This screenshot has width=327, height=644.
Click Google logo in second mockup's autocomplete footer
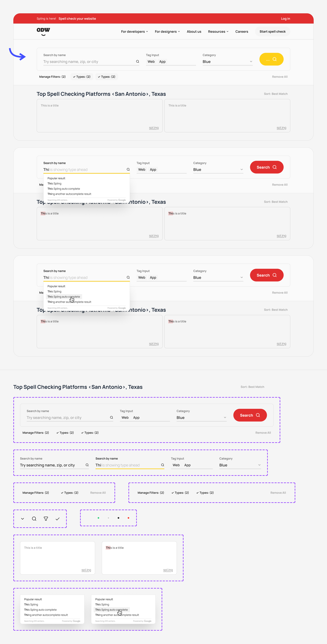tap(122, 200)
